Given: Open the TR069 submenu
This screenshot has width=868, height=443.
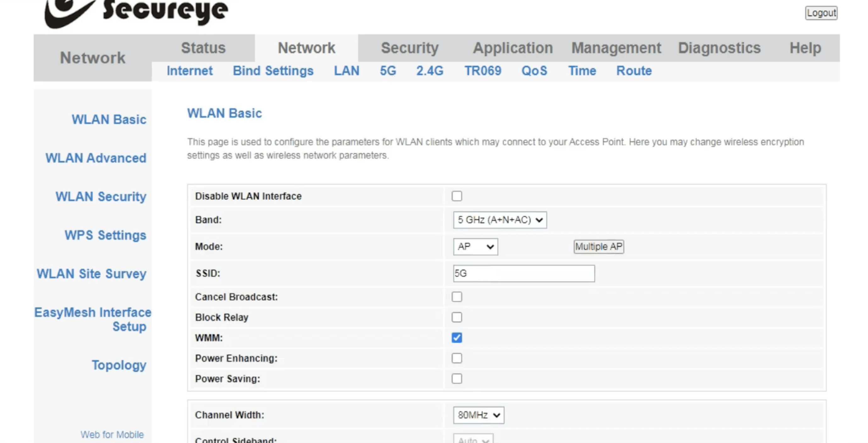Looking at the screenshot, I should [482, 71].
